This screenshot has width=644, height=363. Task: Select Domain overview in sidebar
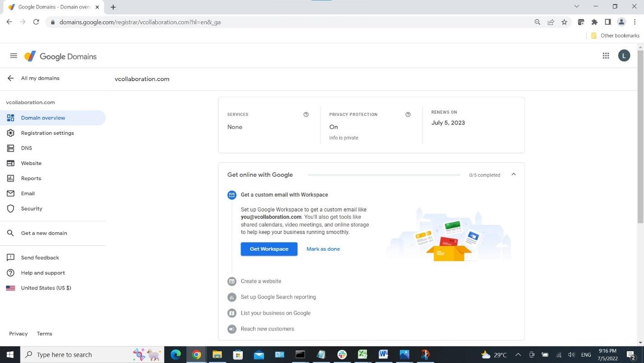[x=53, y=118]
